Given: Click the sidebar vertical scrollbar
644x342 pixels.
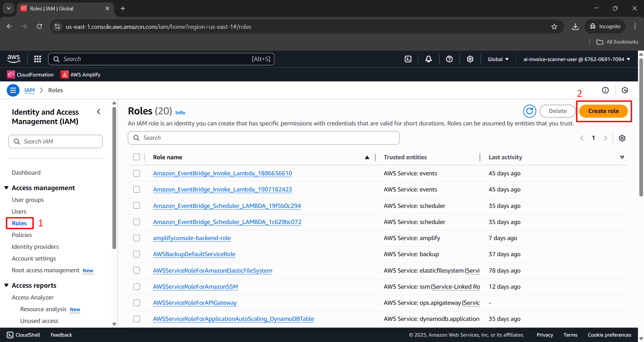Looking at the screenshot, I should [114, 178].
